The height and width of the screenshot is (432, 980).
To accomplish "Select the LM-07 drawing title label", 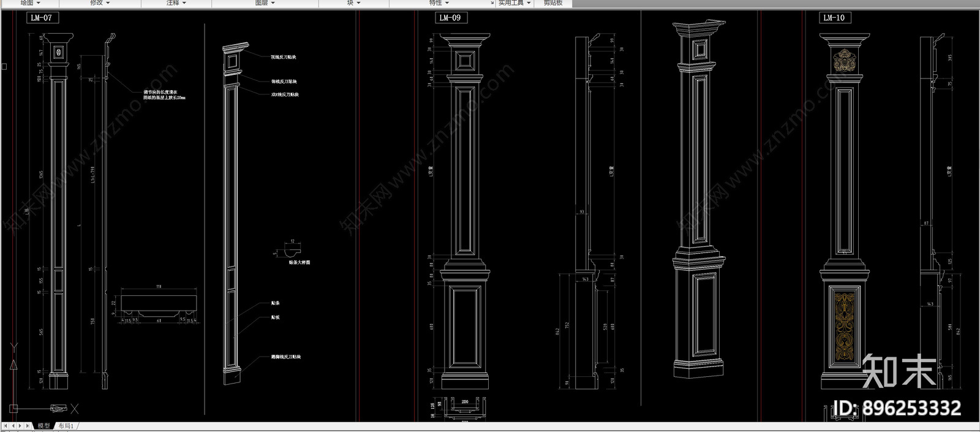I will point(42,18).
